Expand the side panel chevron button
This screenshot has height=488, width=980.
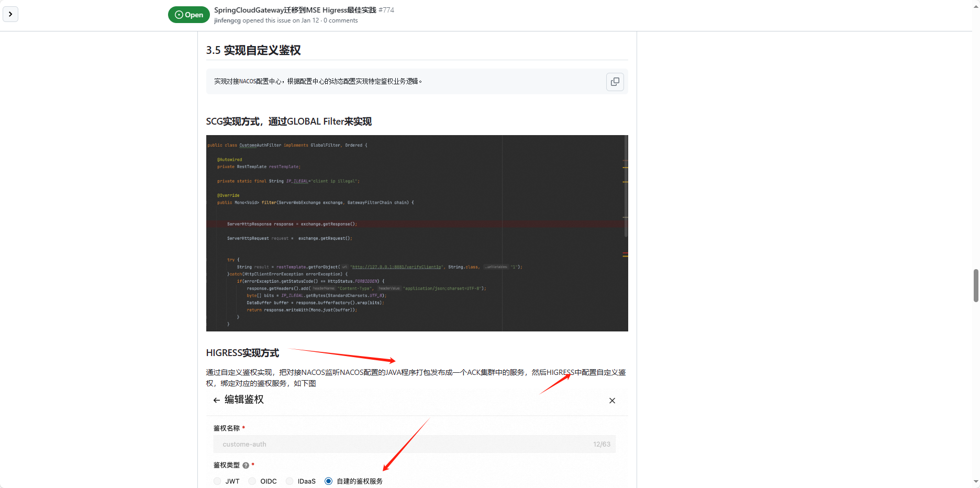[10, 14]
